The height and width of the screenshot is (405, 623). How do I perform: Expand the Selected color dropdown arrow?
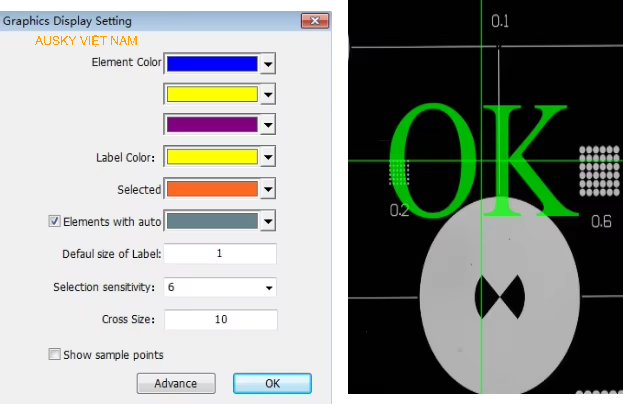[x=268, y=188]
